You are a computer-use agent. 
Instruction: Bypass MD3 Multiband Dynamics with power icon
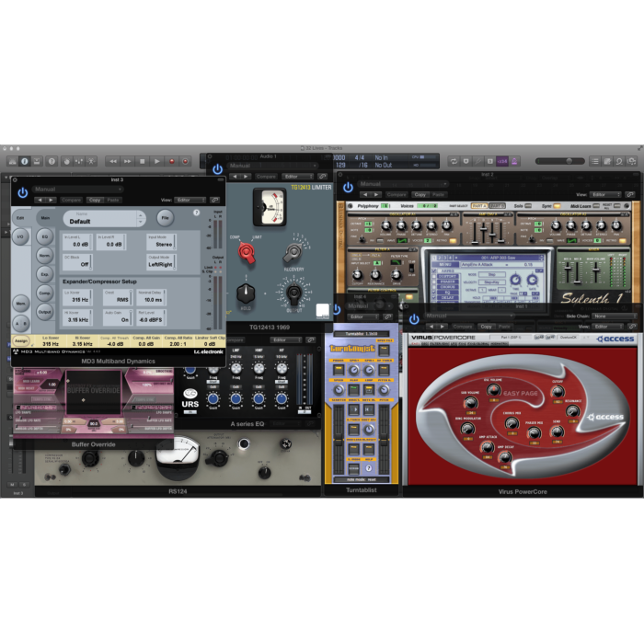pyautogui.click(x=23, y=192)
